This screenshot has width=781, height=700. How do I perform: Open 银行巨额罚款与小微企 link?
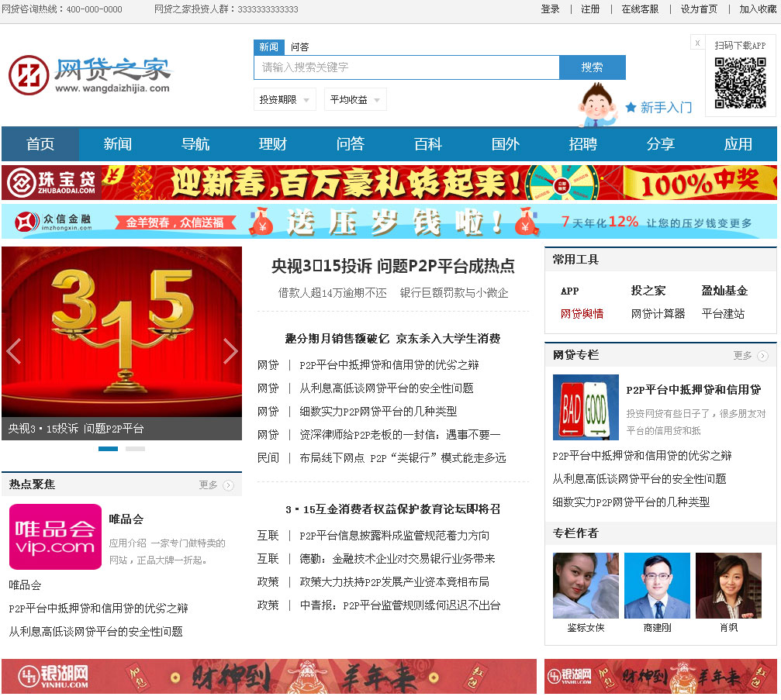tap(454, 293)
